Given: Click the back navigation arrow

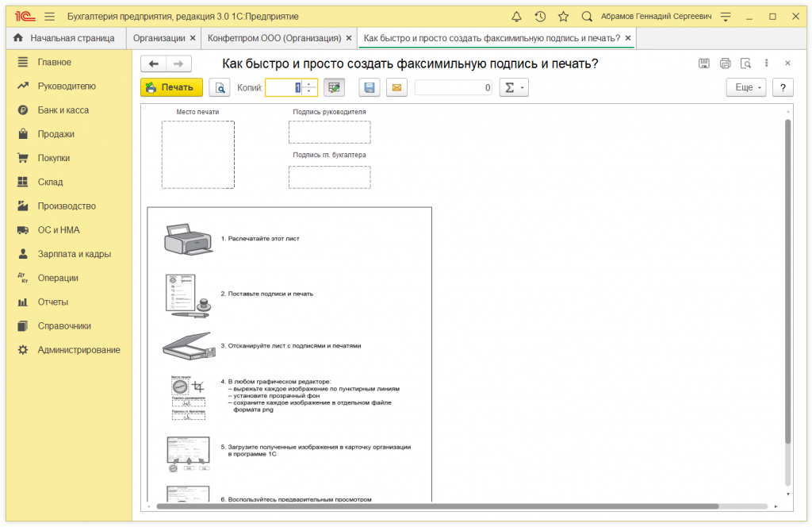Looking at the screenshot, I should [x=154, y=64].
